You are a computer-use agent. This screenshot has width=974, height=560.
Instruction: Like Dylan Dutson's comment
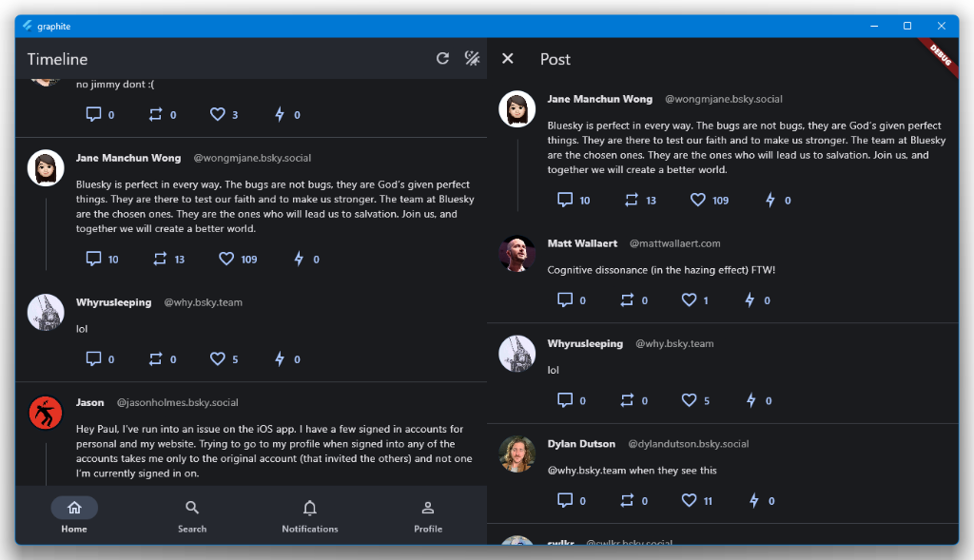coord(689,500)
